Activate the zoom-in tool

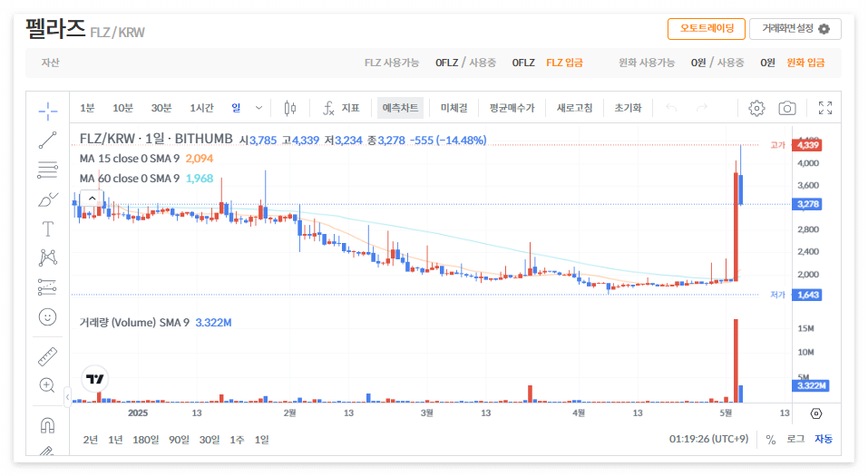coord(47,385)
